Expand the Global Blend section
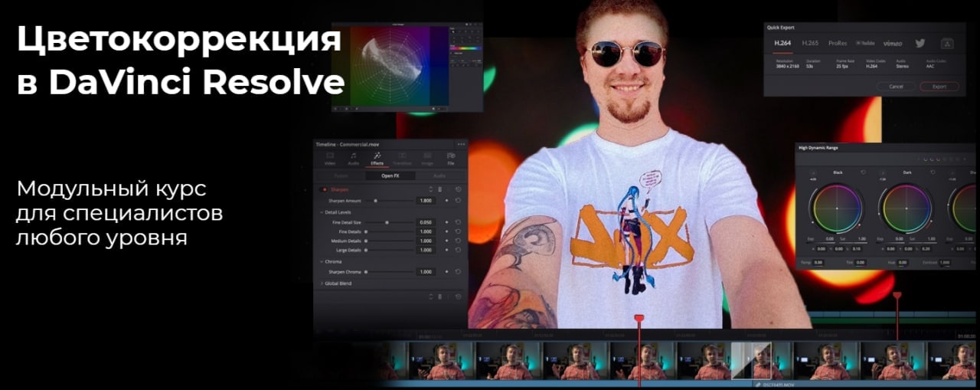The width and height of the screenshot is (980, 390). coord(322,283)
